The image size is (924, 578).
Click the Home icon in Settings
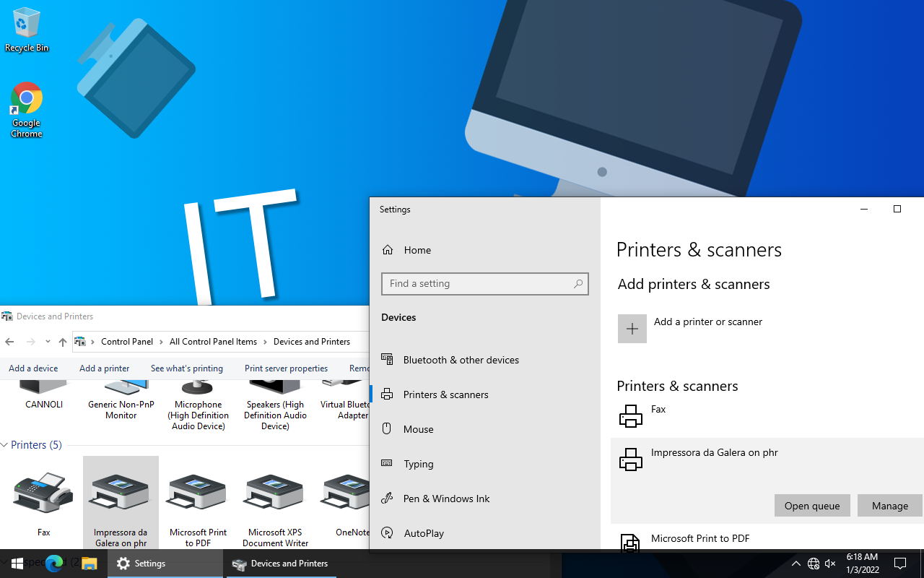pos(388,250)
